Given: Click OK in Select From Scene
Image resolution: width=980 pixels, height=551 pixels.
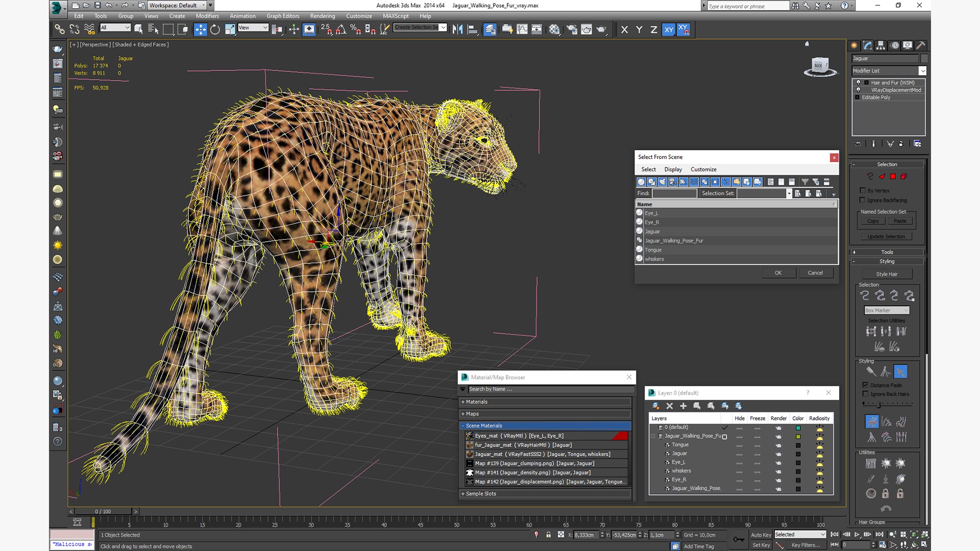Looking at the screenshot, I should point(778,273).
